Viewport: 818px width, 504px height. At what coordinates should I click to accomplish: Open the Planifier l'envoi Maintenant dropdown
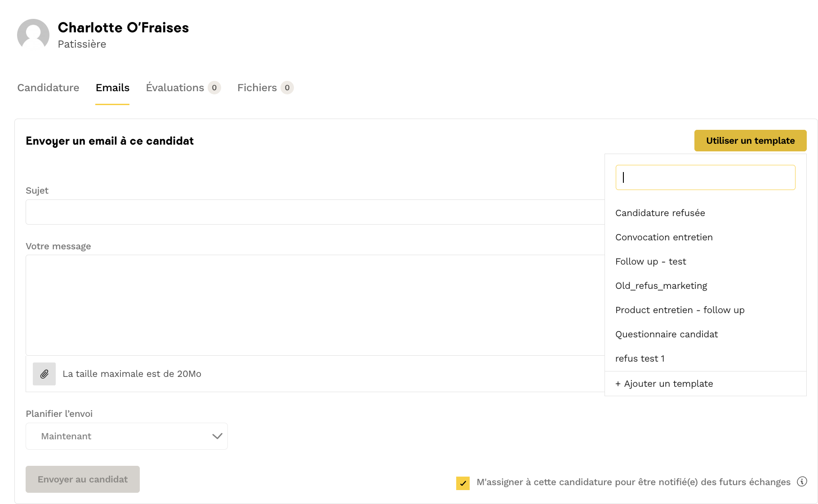click(x=127, y=436)
